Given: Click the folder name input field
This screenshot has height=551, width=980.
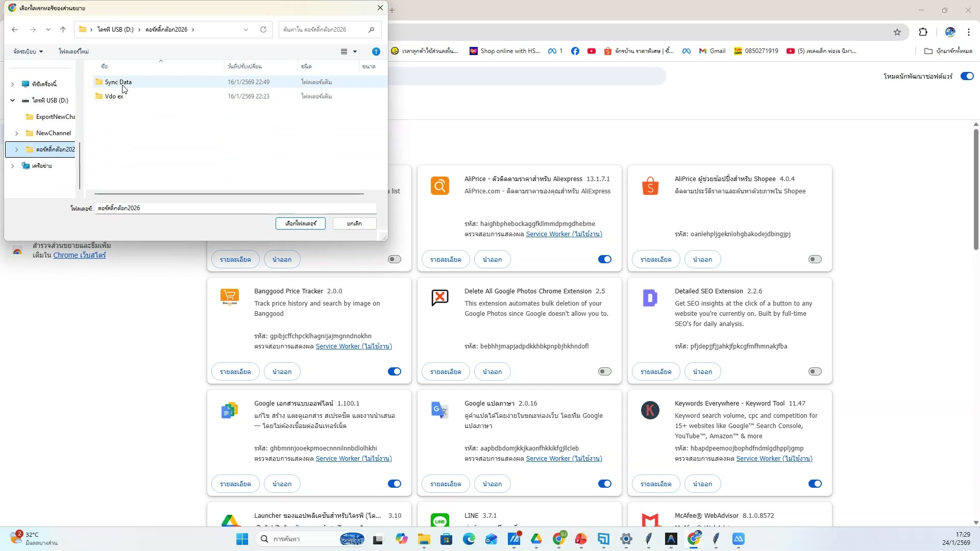Looking at the screenshot, I should 236,208.
